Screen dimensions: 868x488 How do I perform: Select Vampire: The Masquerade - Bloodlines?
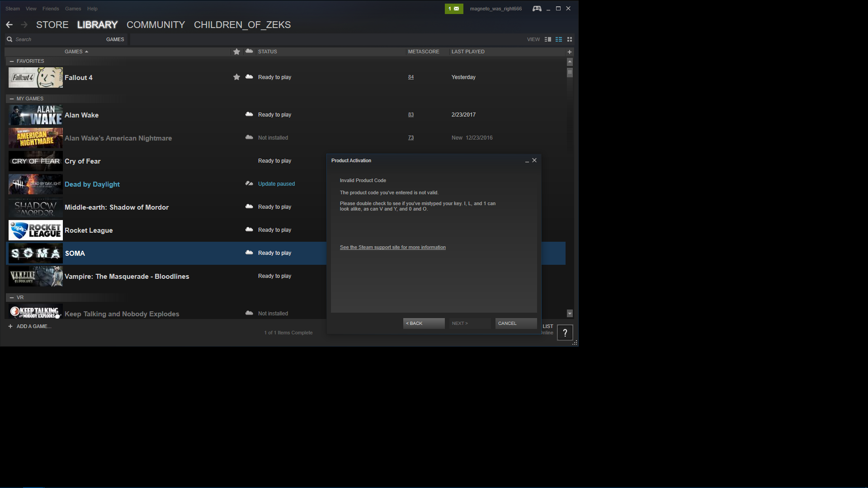(127, 277)
